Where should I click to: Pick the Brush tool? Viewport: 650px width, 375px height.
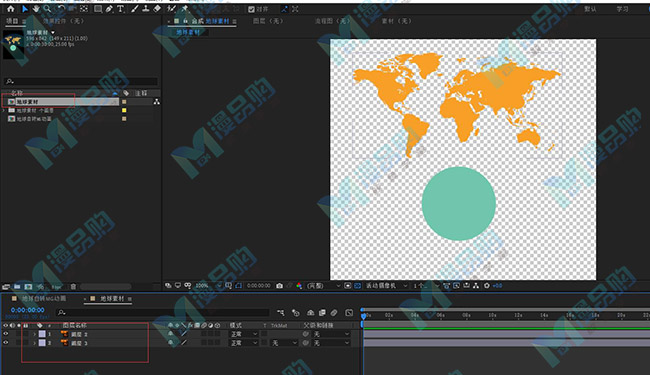coord(134,9)
